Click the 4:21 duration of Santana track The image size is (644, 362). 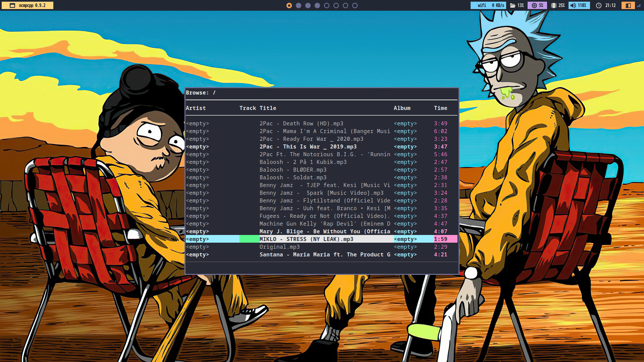point(441,254)
